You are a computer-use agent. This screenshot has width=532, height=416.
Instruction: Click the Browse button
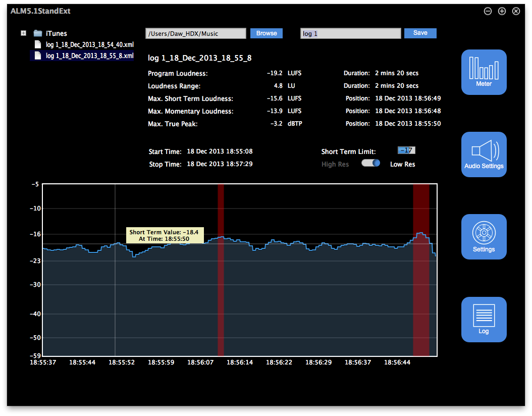(267, 33)
